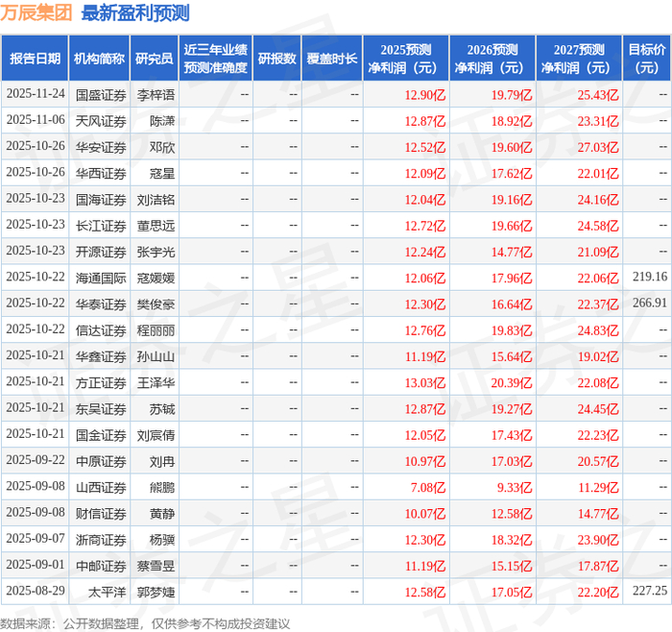Click analyst name 李梓语
Image resolution: width=672 pixels, height=632 pixels.
point(156,95)
